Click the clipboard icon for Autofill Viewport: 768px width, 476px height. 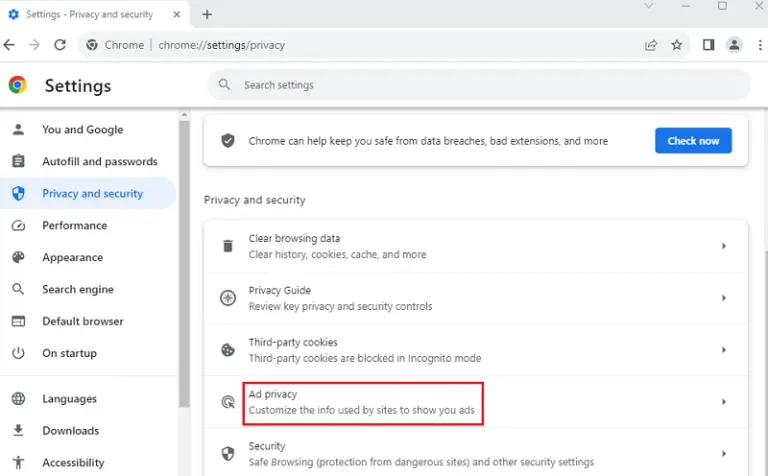tap(18, 161)
